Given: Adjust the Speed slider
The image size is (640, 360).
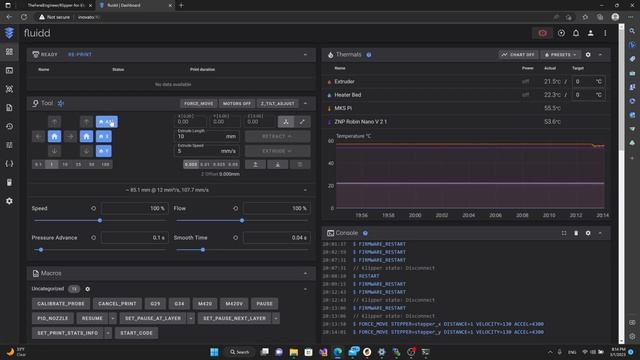Looking at the screenshot, I should tap(100, 220).
